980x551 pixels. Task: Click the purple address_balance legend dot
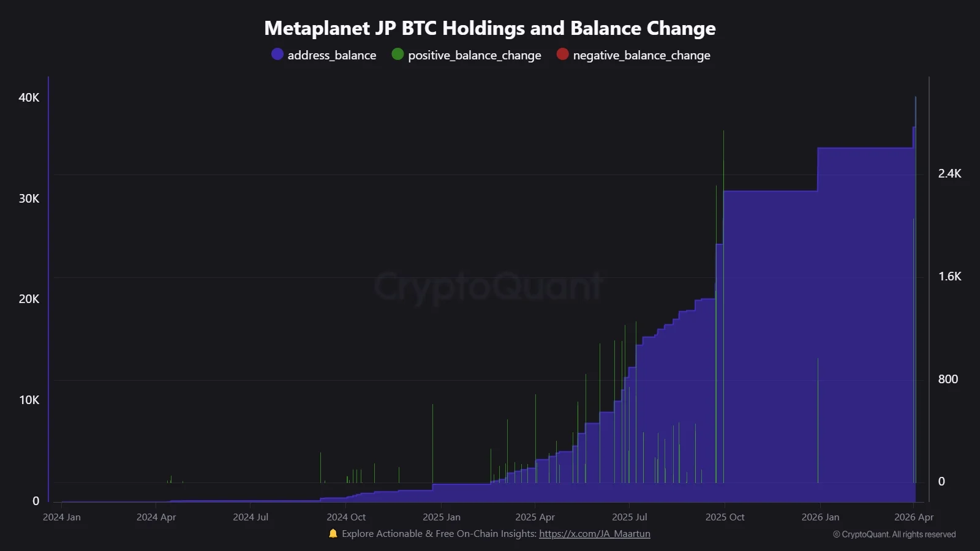277,54
